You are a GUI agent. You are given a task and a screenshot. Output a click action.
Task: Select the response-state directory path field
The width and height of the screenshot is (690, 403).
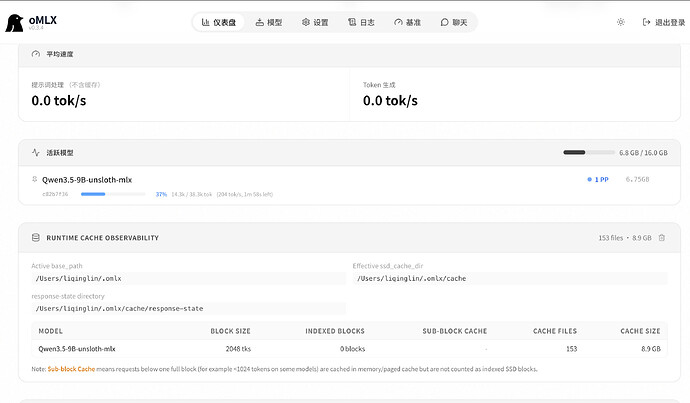point(188,308)
